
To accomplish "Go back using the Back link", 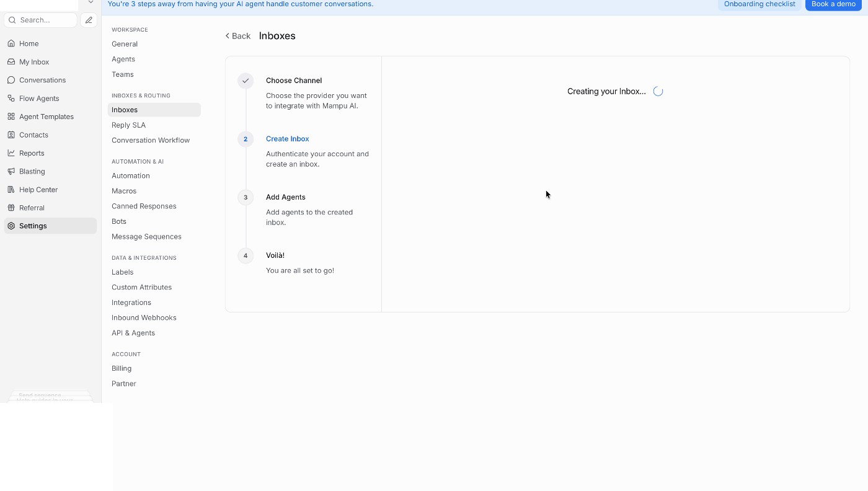I will click(238, 36).
